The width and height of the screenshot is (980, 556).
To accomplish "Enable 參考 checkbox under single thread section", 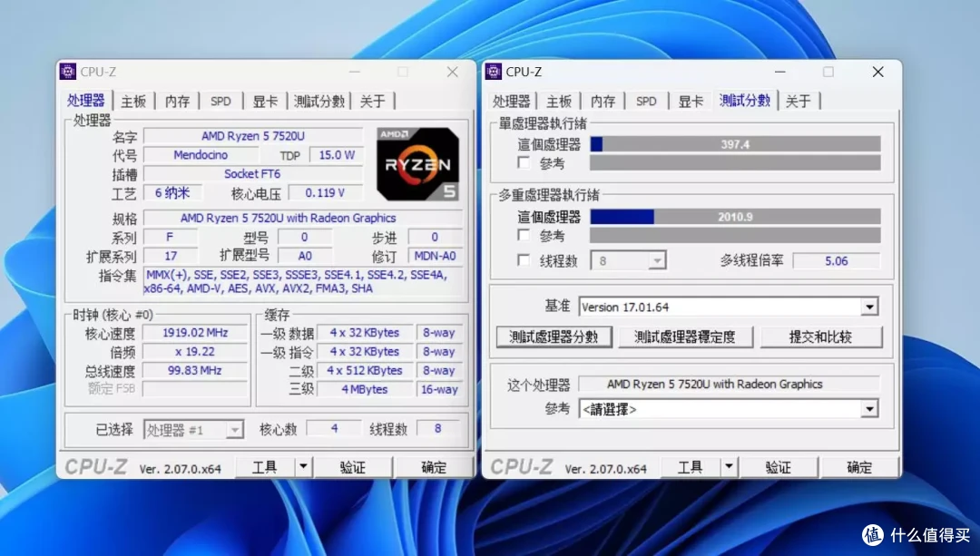I will [524, 163].
